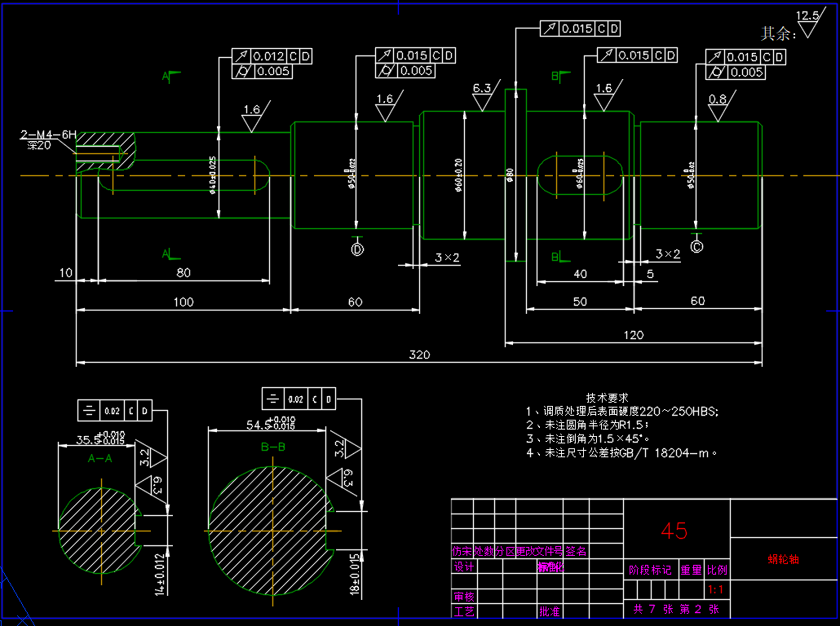Click the datum C circle symbol
Screen dimensions: 840x626
[696, 245]
